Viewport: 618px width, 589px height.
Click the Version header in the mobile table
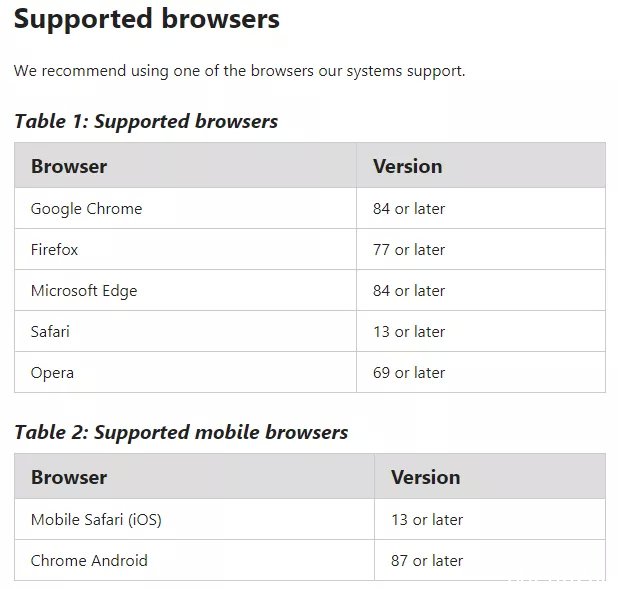pyautogui.click(x=490, y=476)
